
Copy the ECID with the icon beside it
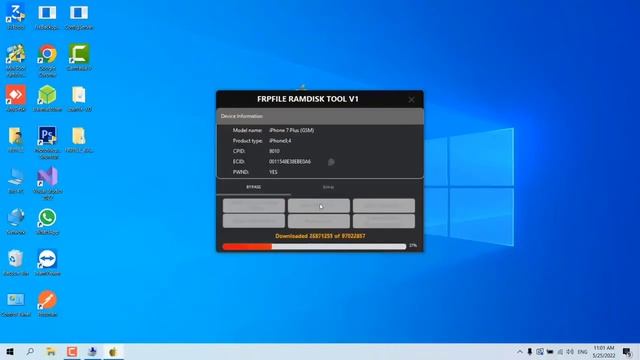pyautogui.click(x=331, y=162)
